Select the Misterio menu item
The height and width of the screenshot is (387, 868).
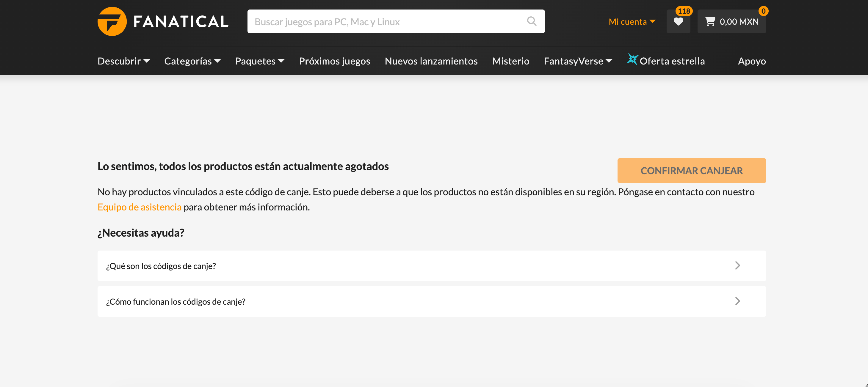click(x=510, y=61)
